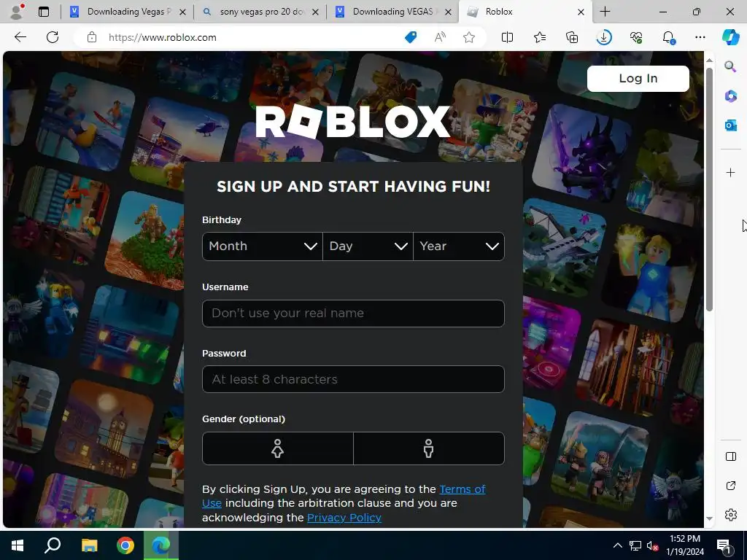Open tab actions menu icon
Viewport: 747px width, 560px height.
(43, 12)
